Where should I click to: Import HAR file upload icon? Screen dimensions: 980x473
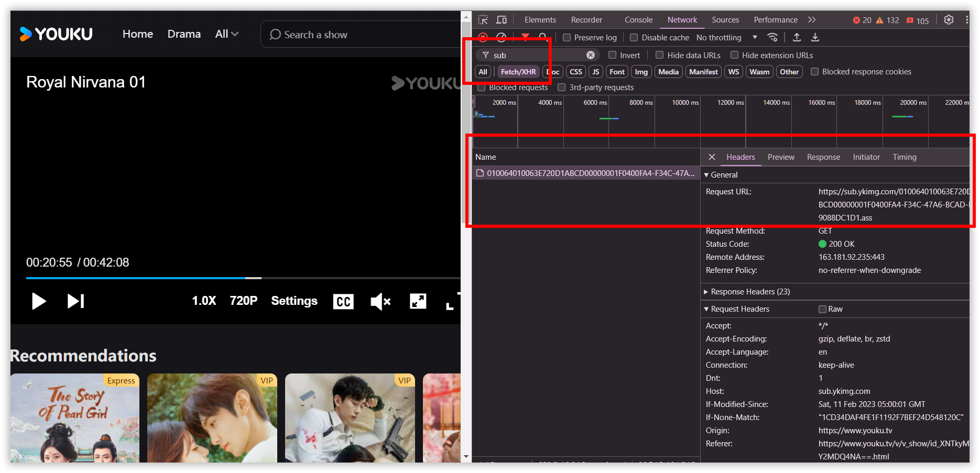[797, 37]
